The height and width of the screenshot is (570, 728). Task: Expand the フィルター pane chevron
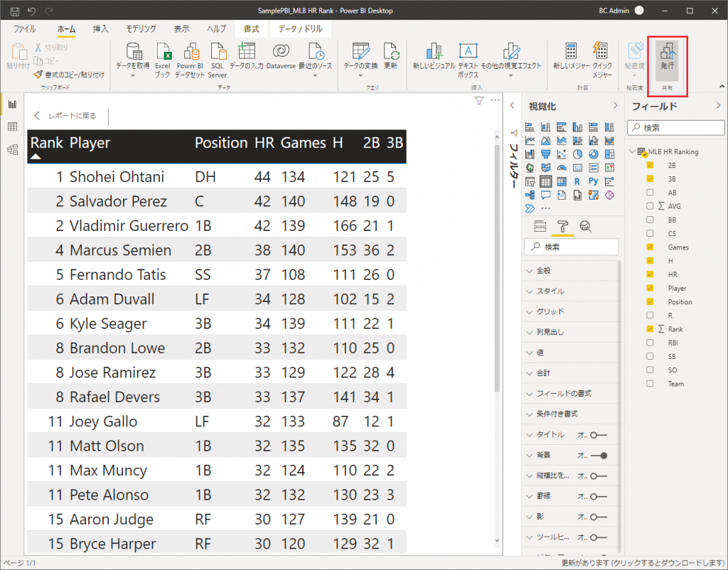point(512,106)
